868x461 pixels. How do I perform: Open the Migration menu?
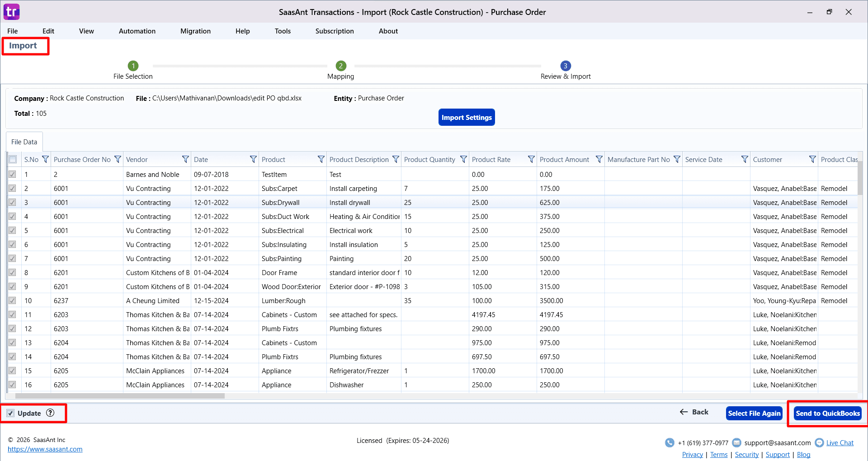[195, 31]
